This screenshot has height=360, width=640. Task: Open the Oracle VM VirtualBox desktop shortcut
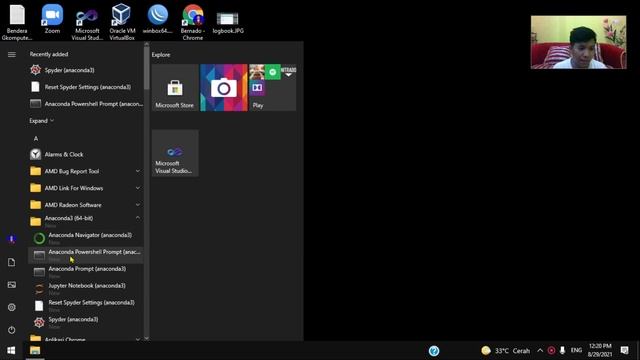tap(122, 22)
